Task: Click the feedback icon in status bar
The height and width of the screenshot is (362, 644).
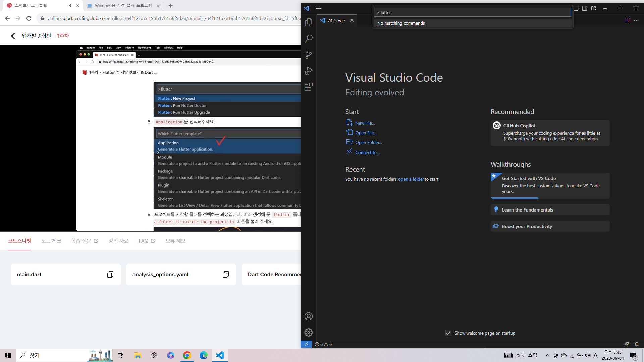Action: click(x=627, y=344)
